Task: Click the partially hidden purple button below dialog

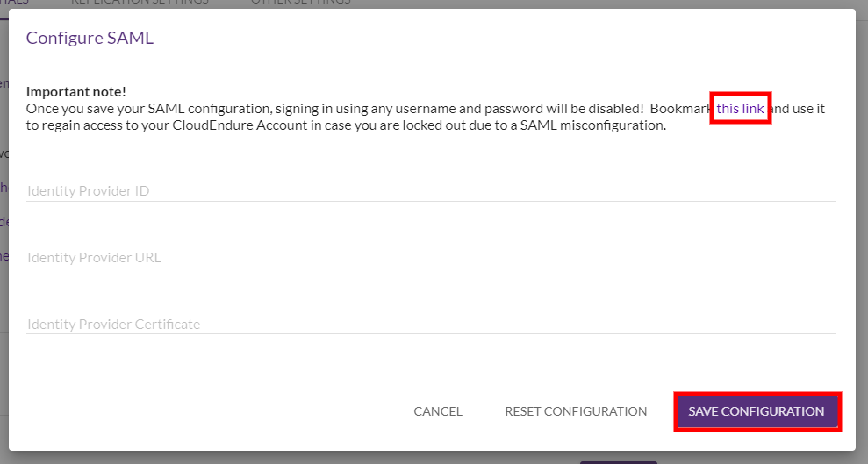Action: (618, 460)
